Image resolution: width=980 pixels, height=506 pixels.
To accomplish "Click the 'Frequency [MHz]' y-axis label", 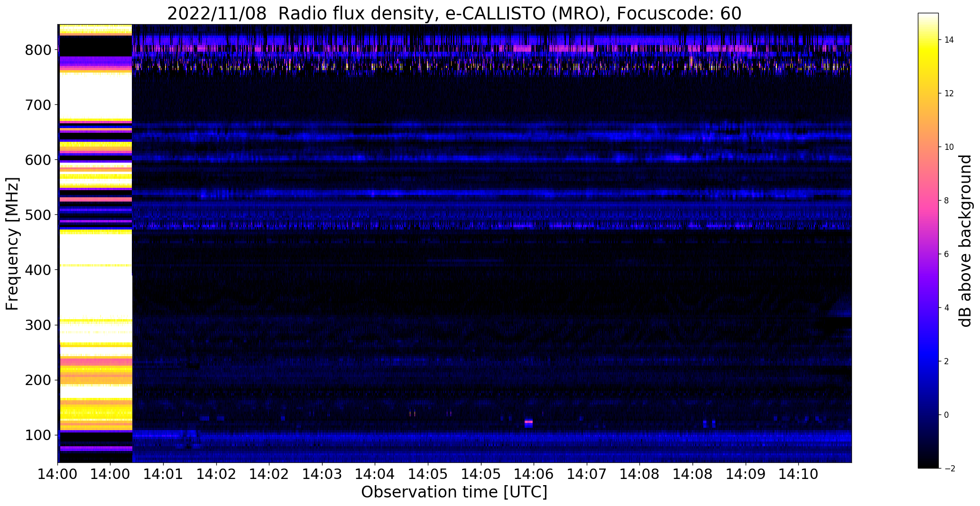I will [x=12, y=244].
